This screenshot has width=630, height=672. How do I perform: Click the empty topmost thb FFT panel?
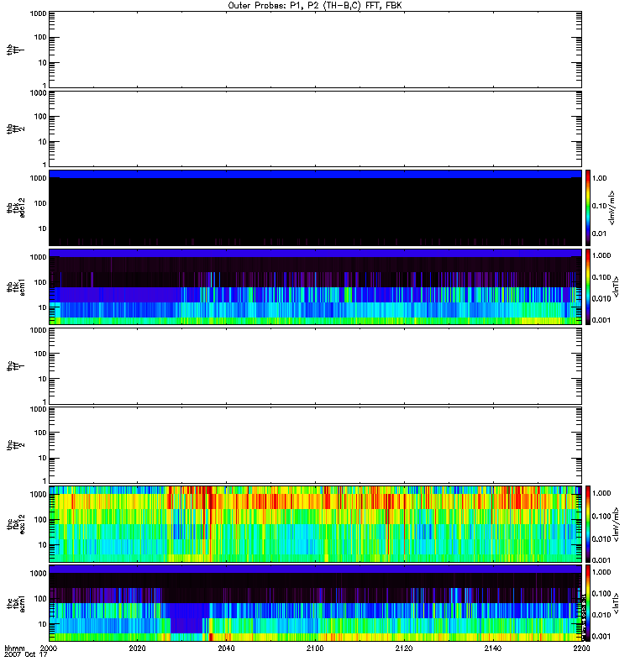315,49
